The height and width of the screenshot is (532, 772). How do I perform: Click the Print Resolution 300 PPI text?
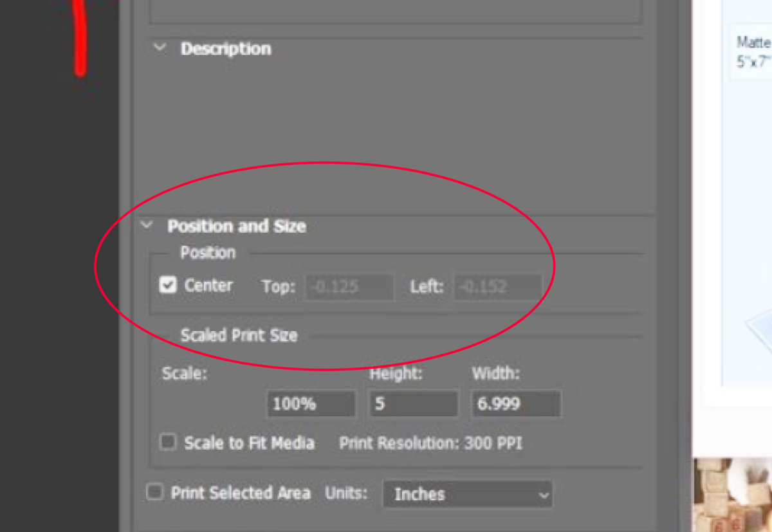pyautogui.click(x=430, y=443)
